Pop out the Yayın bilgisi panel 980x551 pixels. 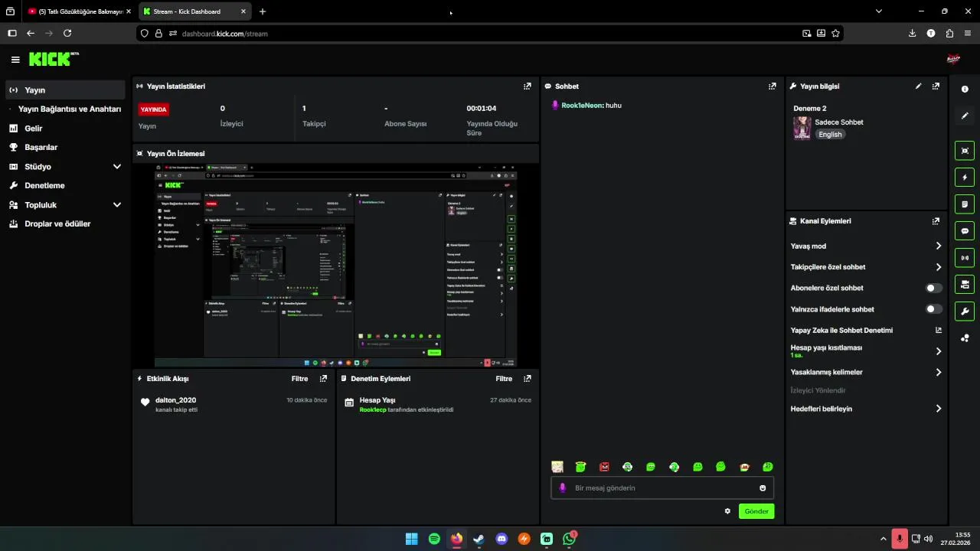(936, 86)
